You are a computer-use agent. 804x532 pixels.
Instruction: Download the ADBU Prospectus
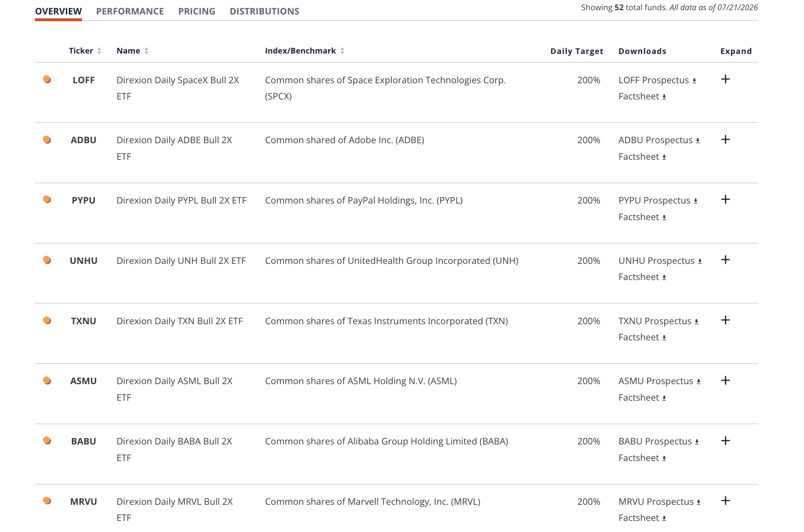tap(659, 140)
